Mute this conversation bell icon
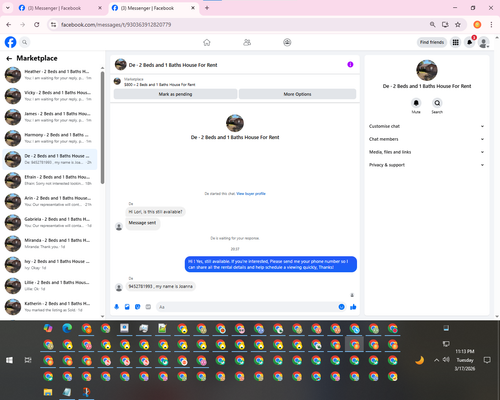This screenshot has width=500, height=400. point(416,103)
